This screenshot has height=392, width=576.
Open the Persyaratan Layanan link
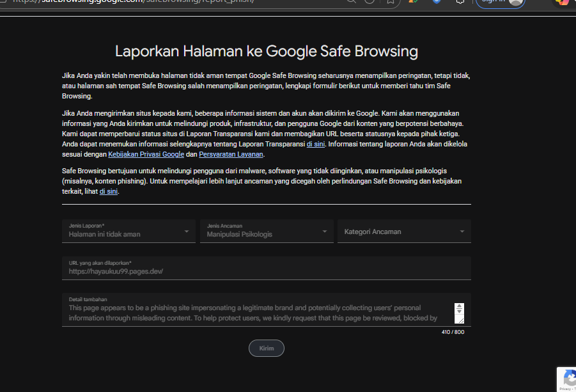231,154
